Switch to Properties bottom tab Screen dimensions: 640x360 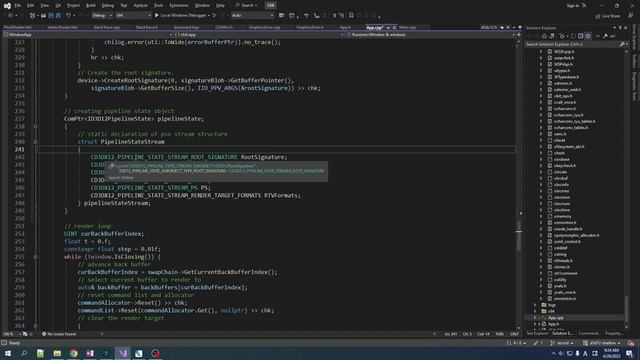pyautogui.click(x=614, y=333)
